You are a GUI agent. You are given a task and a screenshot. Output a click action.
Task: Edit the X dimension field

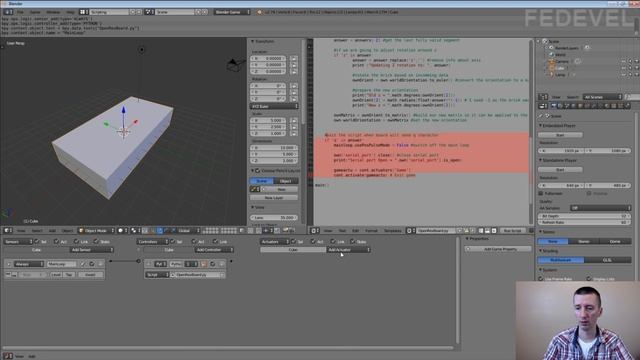tap(274, 148)
